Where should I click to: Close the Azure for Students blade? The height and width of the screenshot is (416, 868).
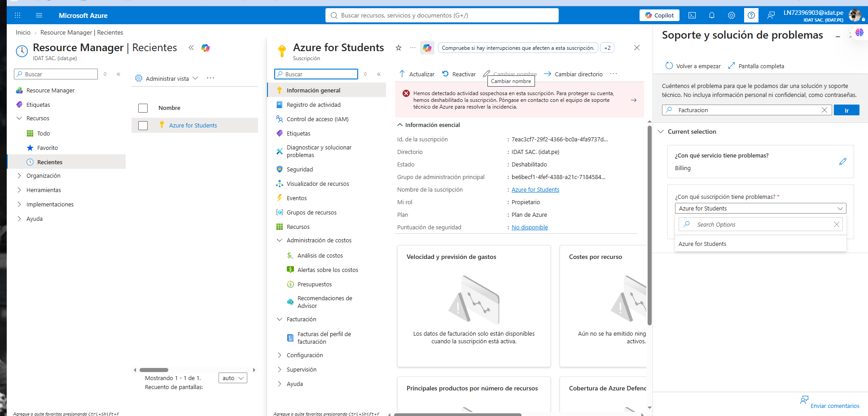coord(637,48)
